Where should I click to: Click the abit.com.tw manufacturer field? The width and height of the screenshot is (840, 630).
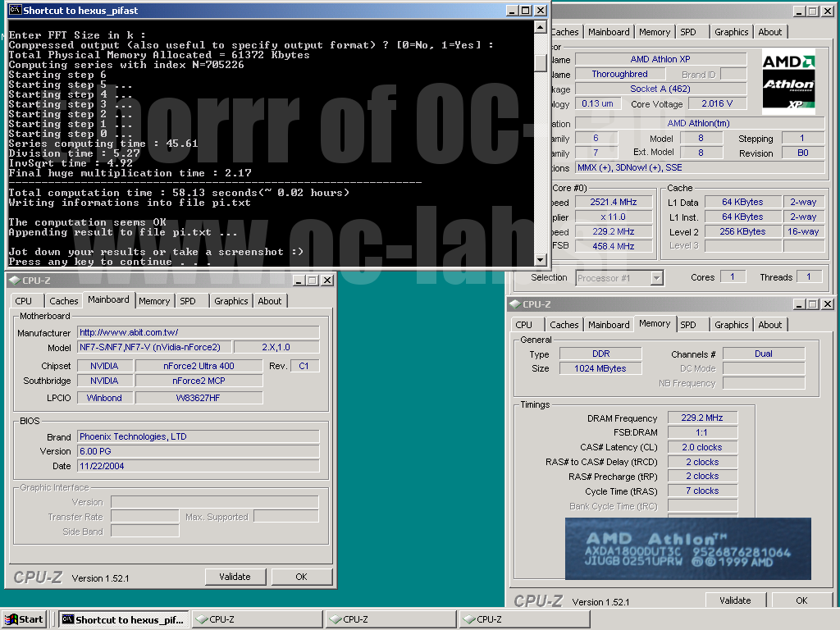tap(199, 332)
